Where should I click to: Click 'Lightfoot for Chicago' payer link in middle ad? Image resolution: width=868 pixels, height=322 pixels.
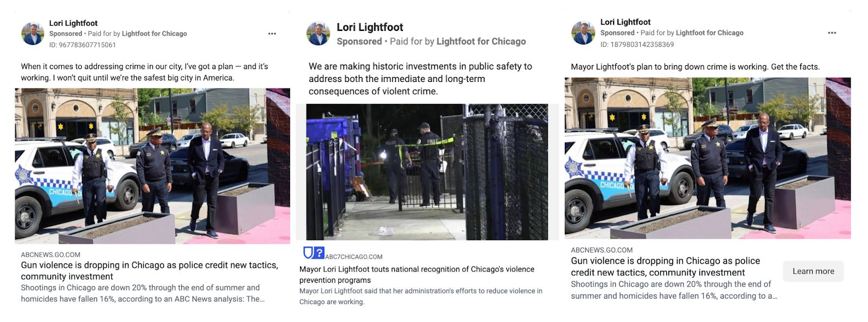tap(481, 41)
